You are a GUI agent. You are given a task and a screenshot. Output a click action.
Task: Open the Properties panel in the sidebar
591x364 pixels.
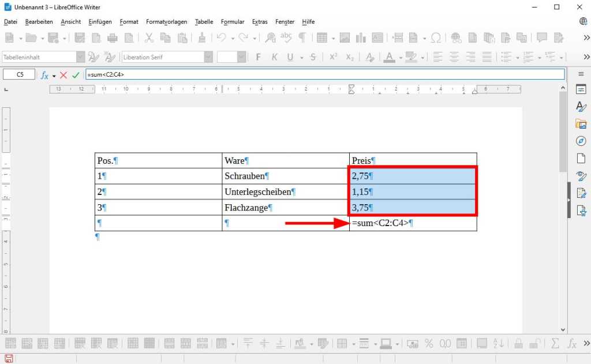point(581,89)
